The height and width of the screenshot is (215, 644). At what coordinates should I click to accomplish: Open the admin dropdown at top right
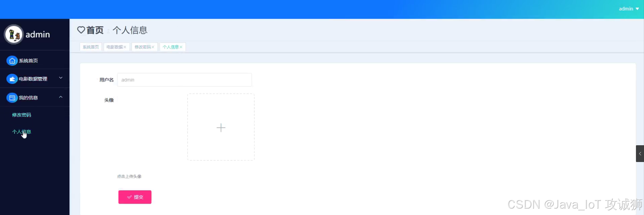point(629,9)
